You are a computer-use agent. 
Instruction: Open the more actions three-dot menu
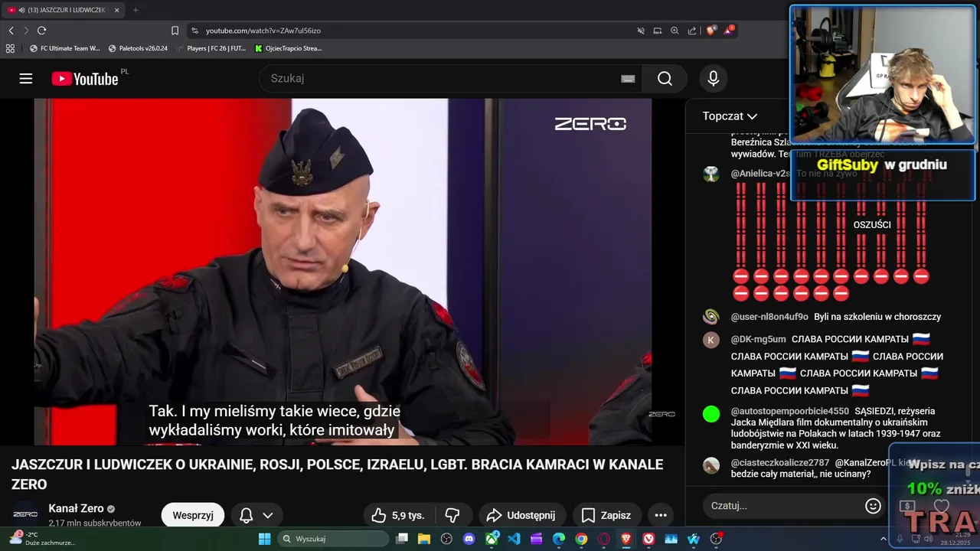click(x=661, y=515)
